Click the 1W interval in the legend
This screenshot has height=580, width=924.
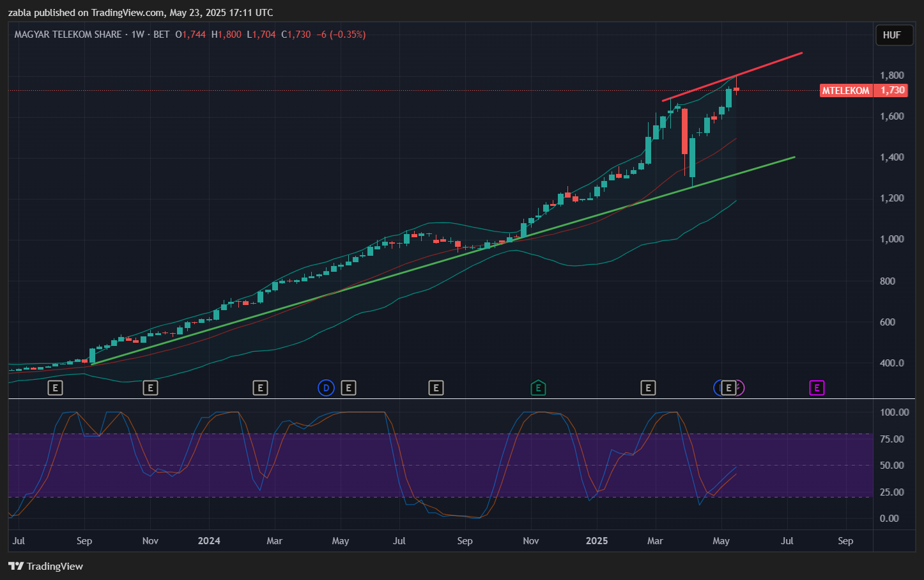(138, 35)
